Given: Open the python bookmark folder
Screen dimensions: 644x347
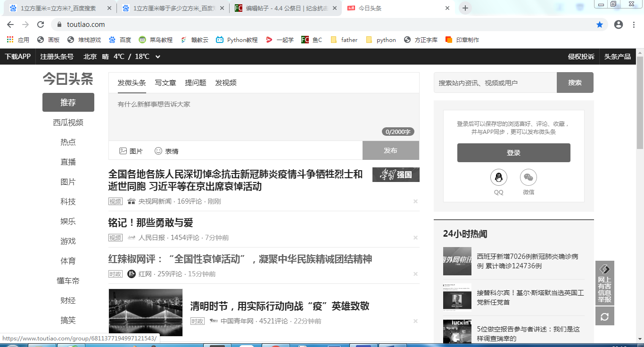Looking at the screenshot, I should tap(381, 40).
